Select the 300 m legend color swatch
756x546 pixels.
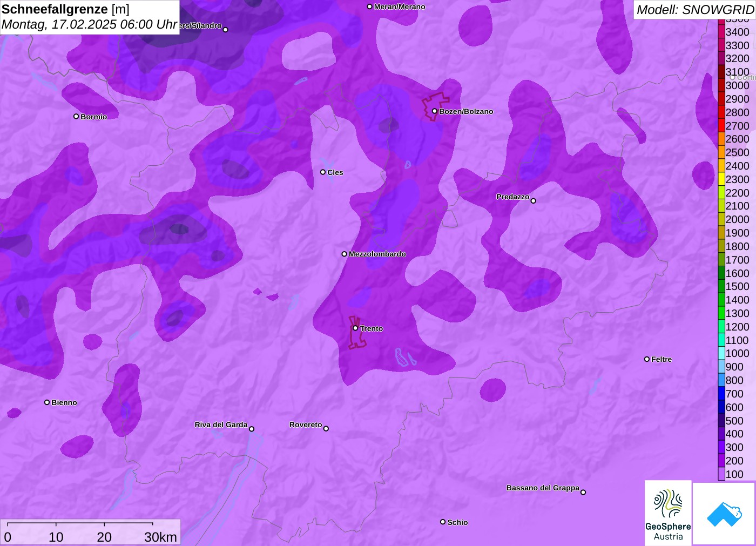[721, 447]
